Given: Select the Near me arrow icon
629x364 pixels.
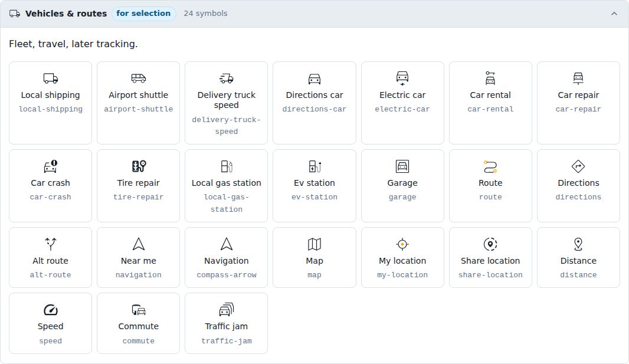Looking at the screenshot, I should 139,244.
